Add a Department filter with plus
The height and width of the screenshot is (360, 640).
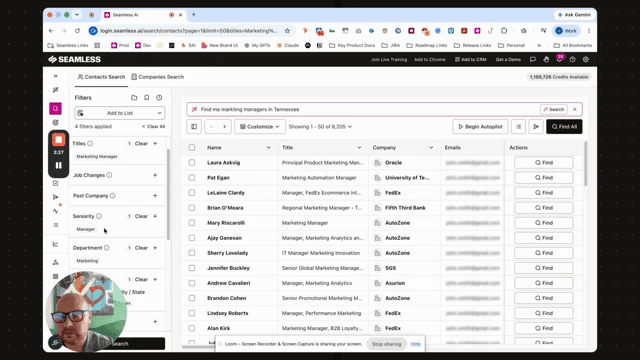coord(155,248)
